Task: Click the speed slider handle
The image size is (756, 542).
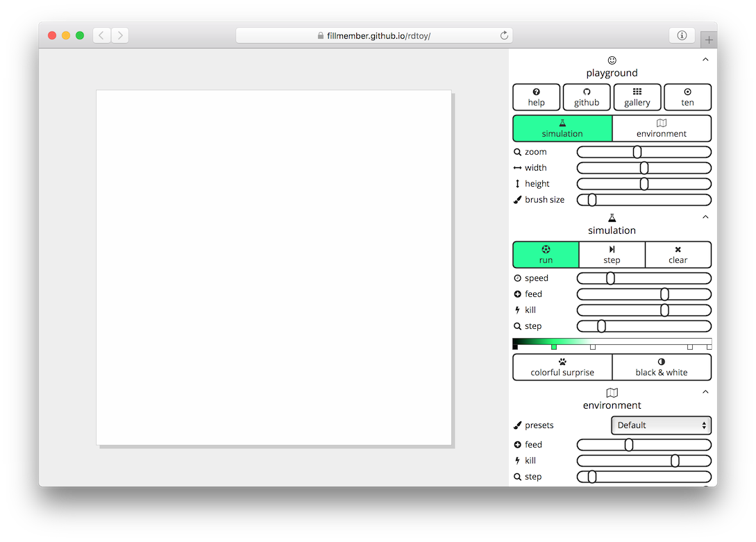Action: coord(610,278)
